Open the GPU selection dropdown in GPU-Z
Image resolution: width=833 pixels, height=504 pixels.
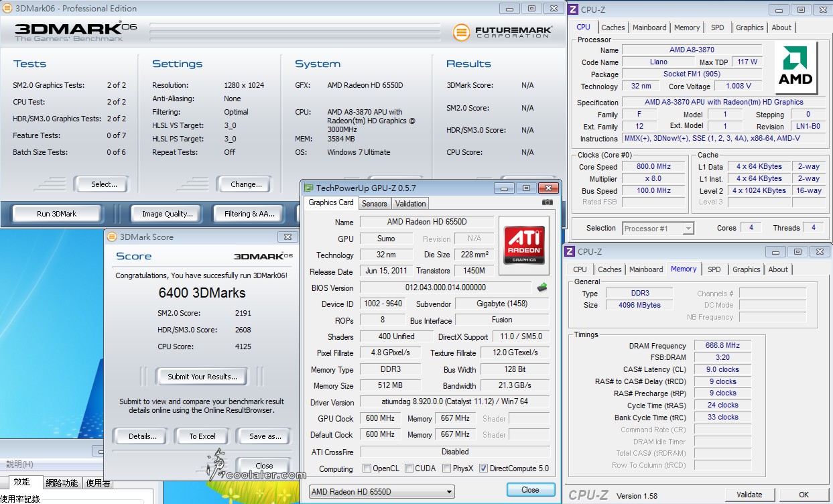pyautogui.click(x=381, y=491)
